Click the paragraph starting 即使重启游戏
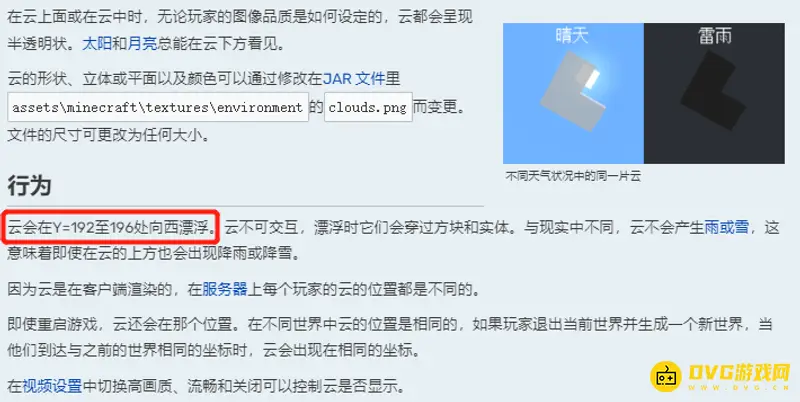The width and height of the screenshot is (800, 402). (390, 337)
